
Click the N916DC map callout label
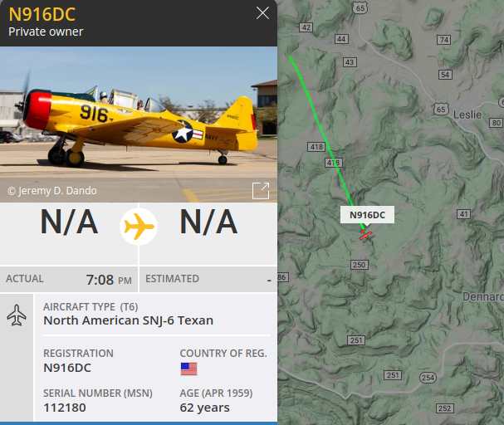click(367, 215)
